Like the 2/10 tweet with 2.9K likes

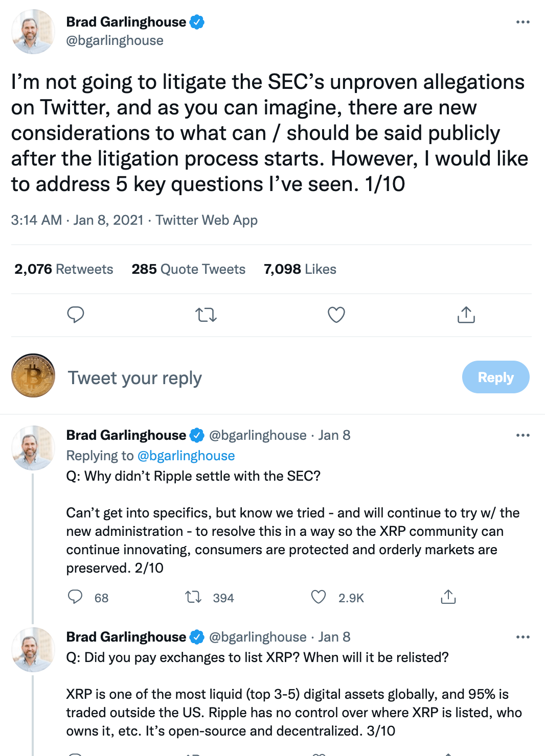[319, 597]
